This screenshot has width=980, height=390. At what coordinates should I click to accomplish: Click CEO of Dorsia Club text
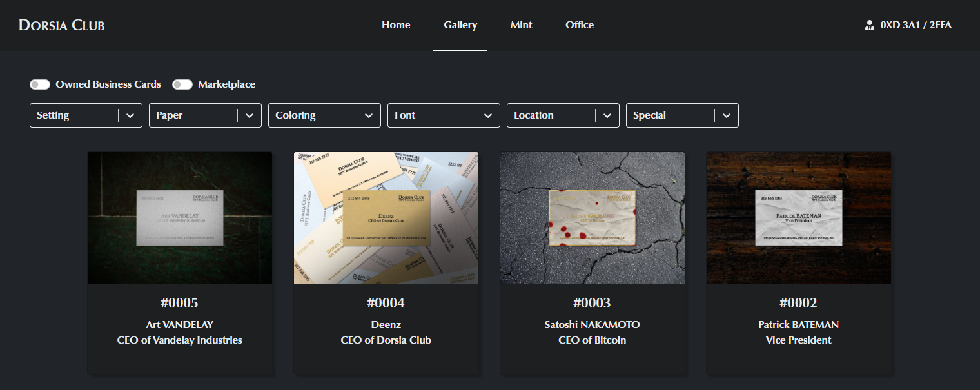(386, 340)
